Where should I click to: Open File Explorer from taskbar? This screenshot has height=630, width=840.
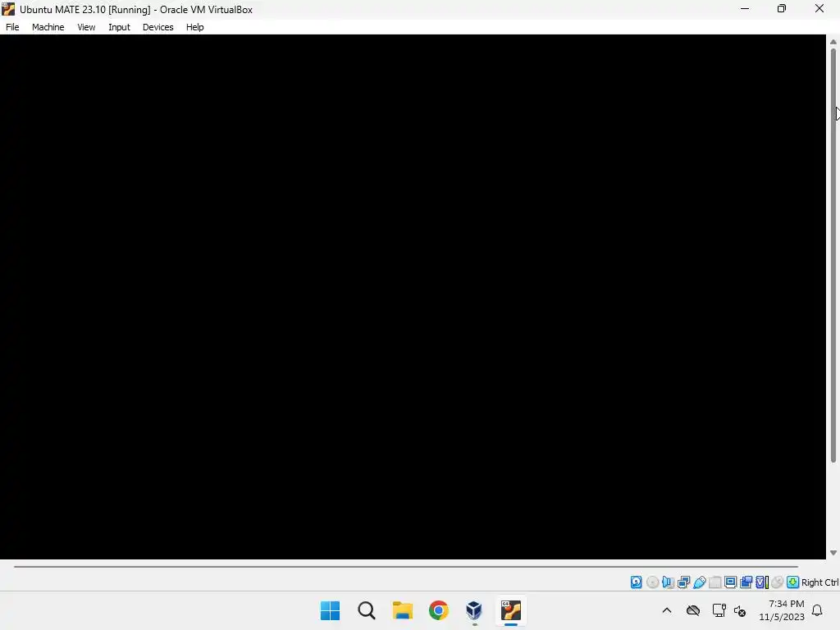[402, 610]
